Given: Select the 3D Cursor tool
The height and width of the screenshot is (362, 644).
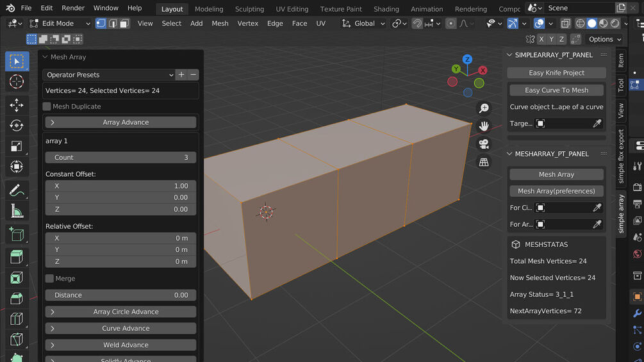Looking at the screenshot, I should [17, 81].
